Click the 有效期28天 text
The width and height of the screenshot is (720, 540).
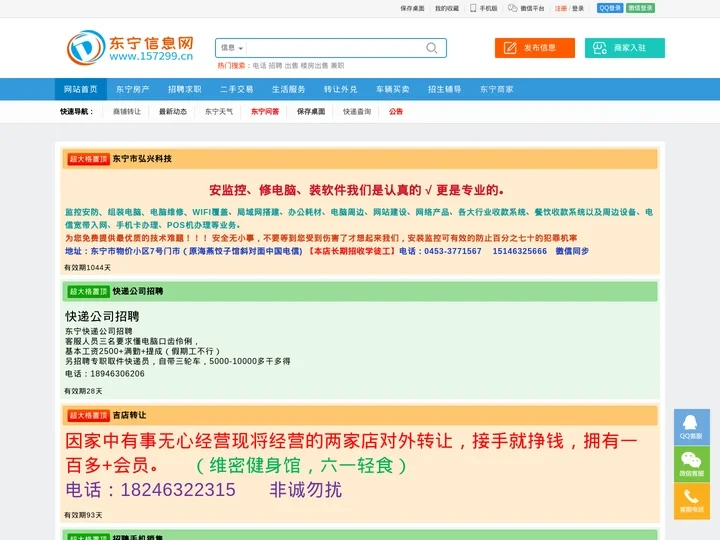point(83,391)
